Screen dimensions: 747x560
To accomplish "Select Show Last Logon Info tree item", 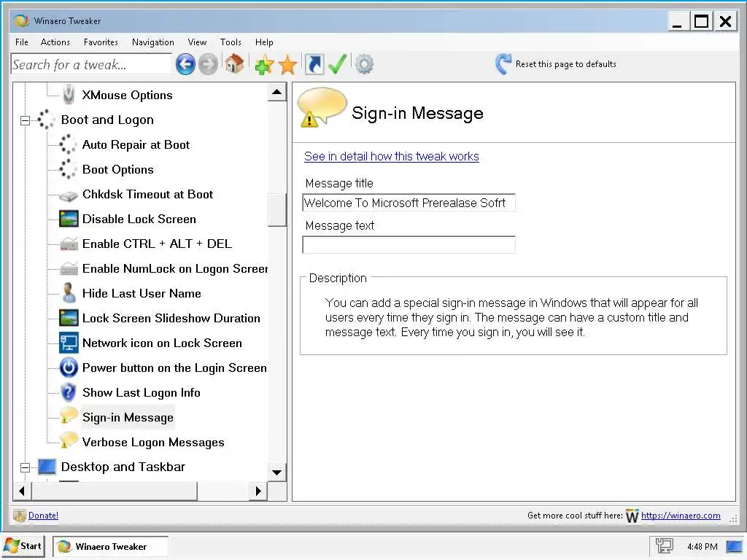I will [141, 392].
